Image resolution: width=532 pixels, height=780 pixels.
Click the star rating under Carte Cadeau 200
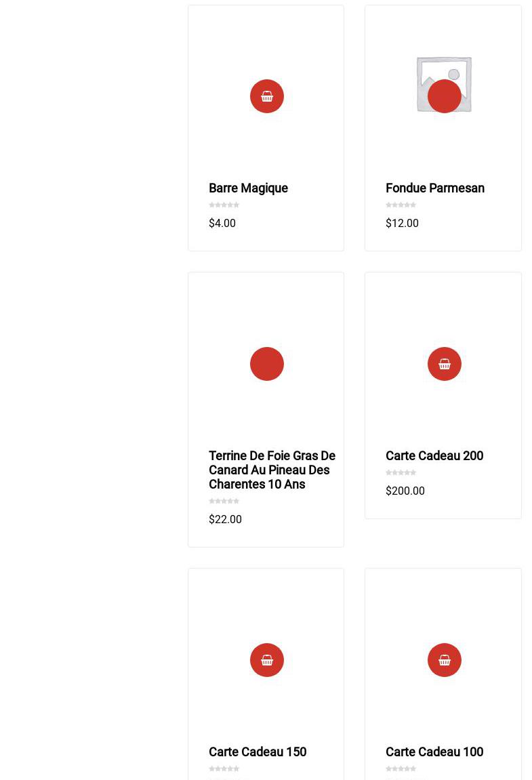401,472
